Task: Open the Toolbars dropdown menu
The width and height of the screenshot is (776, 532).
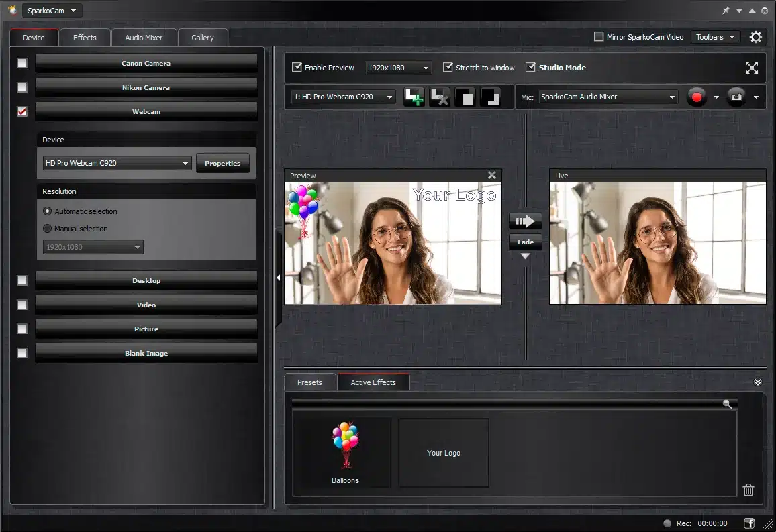Action: coord(715,37)
